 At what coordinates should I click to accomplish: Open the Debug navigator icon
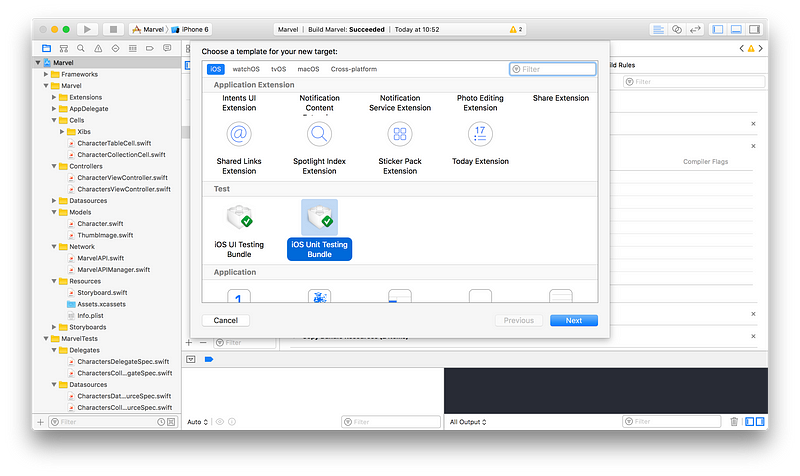[133, 48]
